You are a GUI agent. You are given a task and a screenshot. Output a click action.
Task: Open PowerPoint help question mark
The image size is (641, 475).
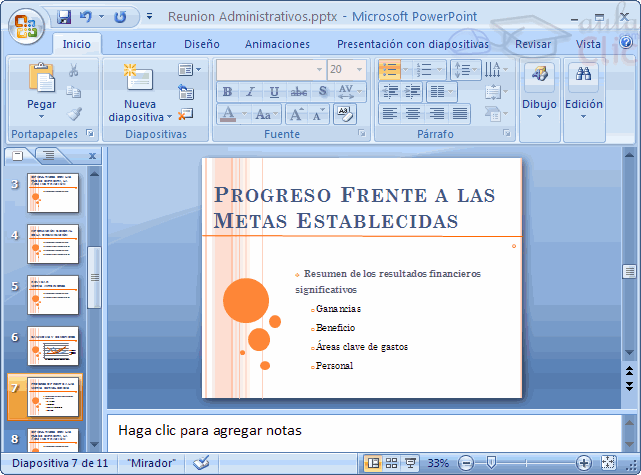click(x=626, y=43)
